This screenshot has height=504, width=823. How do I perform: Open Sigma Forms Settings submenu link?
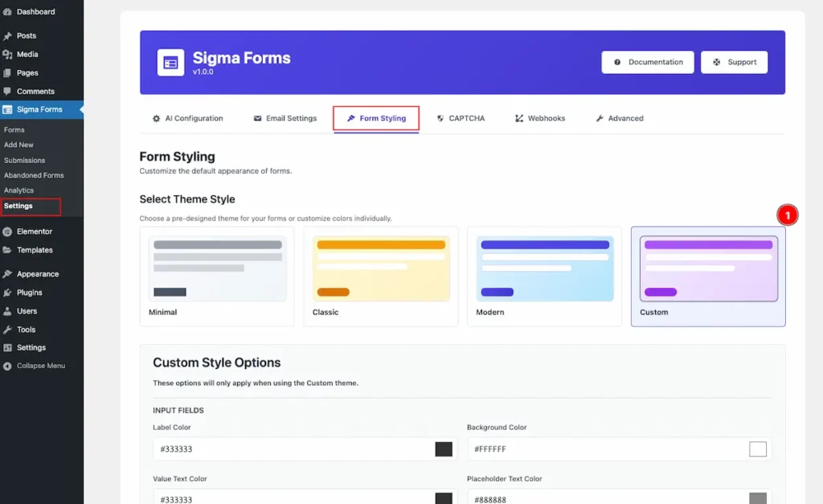click(18, 206)
